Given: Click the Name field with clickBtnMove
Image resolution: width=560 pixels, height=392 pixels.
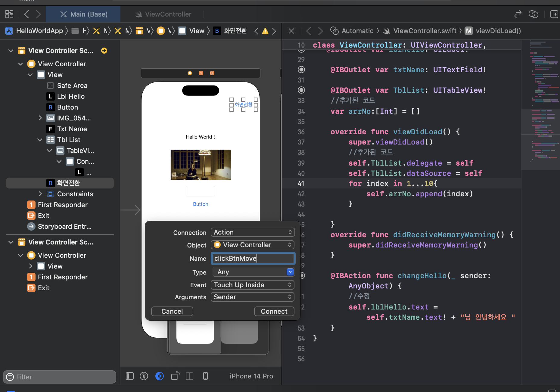Looking at the screenshot, I should (253, 258).
